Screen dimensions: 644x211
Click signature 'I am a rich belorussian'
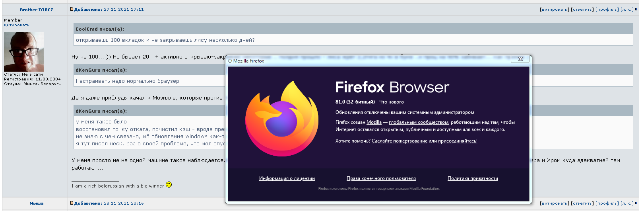[98, 186]
